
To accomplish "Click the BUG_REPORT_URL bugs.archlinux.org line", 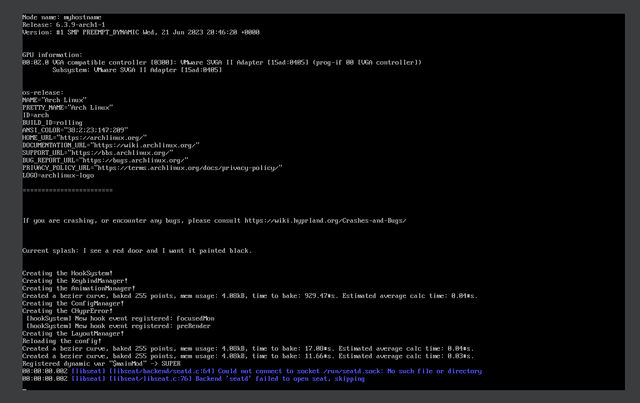I will point(105,160).
